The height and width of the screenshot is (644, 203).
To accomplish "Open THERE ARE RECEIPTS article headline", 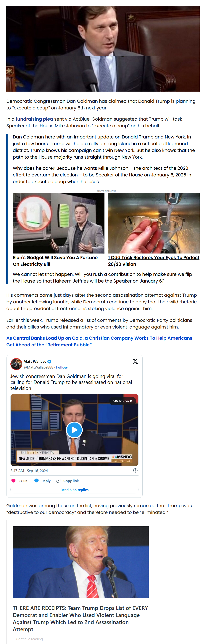I will 80,618.
